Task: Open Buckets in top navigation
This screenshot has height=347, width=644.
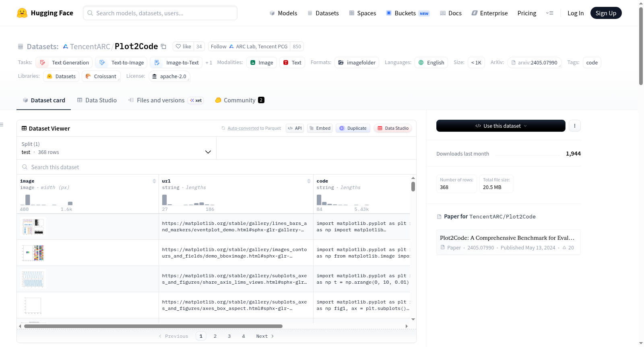Action: coord(408,13)
